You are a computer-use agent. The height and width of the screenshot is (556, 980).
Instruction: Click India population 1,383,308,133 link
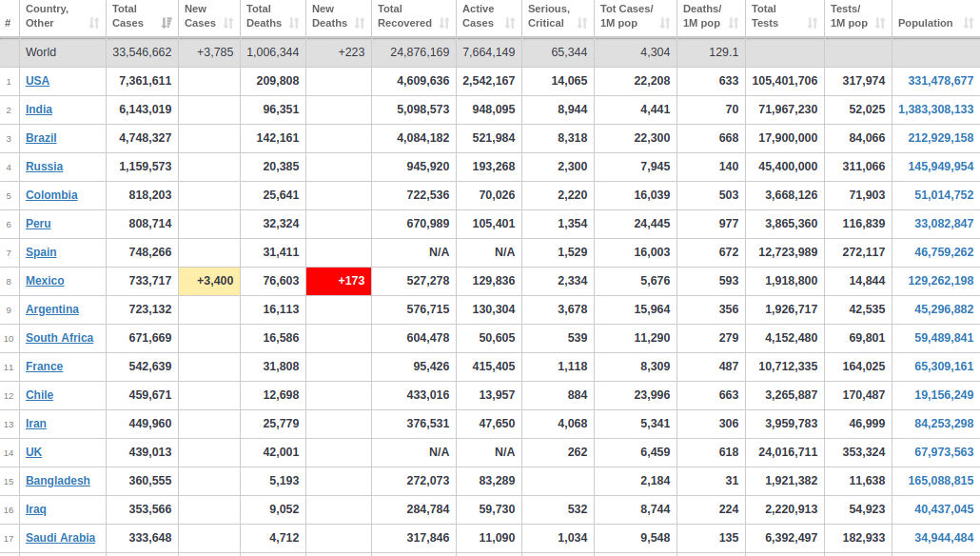click(x=935, y=109)
